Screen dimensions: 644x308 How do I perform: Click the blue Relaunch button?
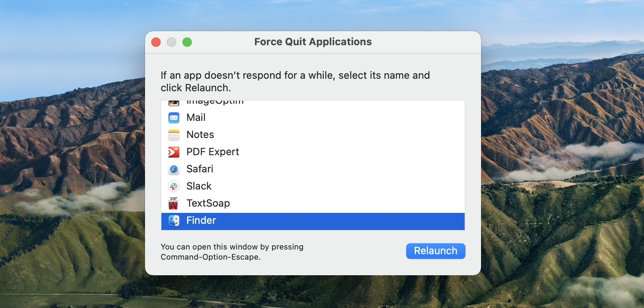pyautogui.click(x=435, y=251)
